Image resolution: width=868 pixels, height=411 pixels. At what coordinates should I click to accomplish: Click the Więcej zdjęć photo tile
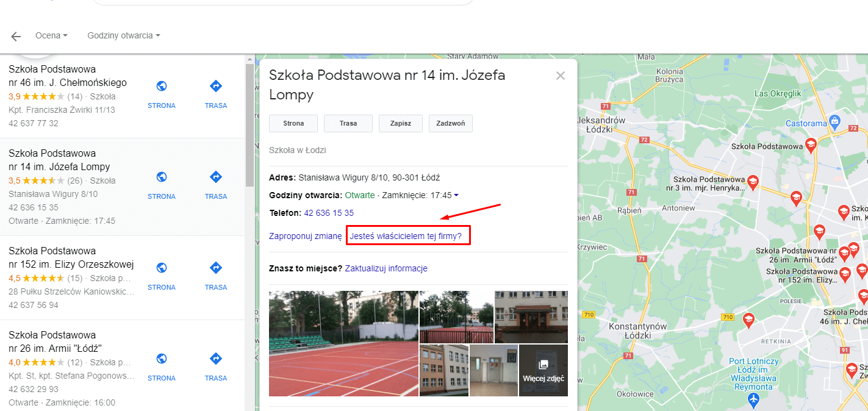click(x=543, y=370)
